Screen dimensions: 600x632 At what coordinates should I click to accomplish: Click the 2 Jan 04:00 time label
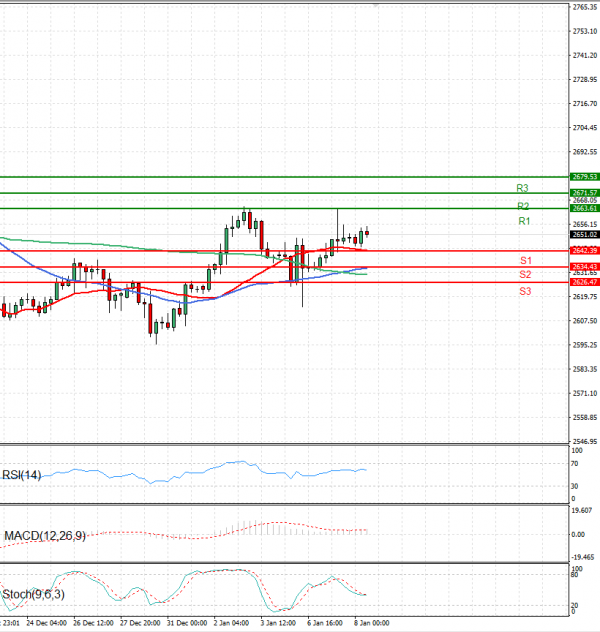pos(231,623)
